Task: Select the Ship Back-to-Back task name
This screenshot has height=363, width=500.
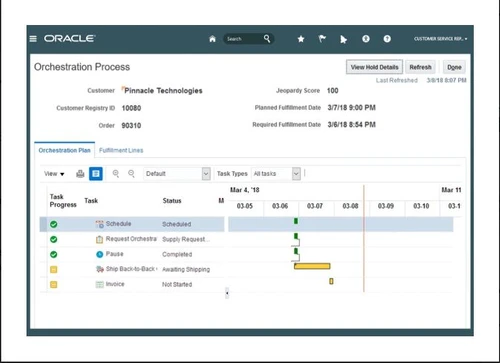Action: coord(131,269)
